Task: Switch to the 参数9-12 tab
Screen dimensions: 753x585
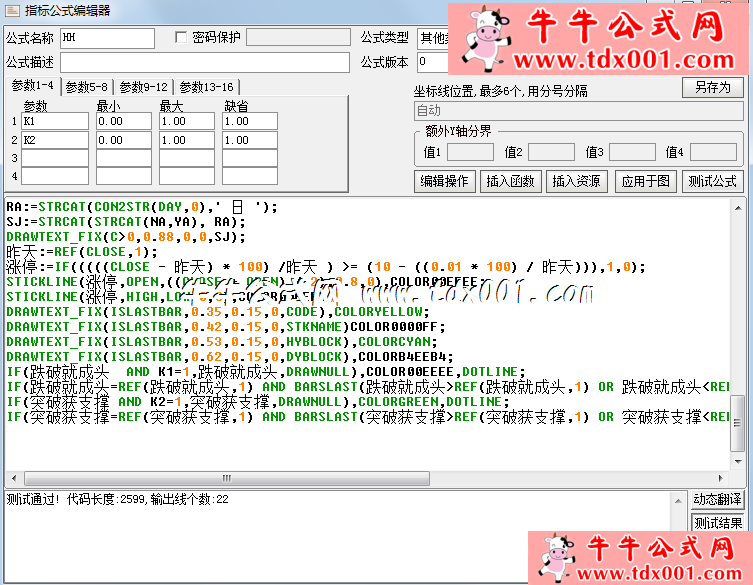Action: tap(143, 87)
